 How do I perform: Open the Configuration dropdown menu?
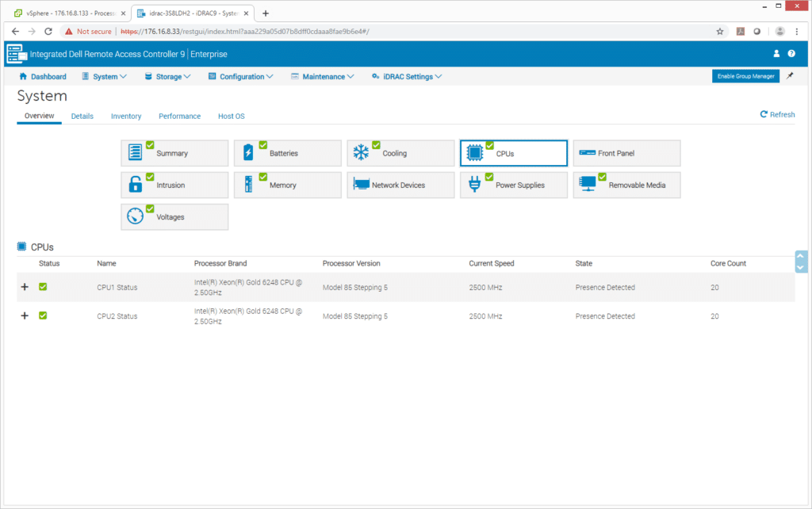point(241,76)
